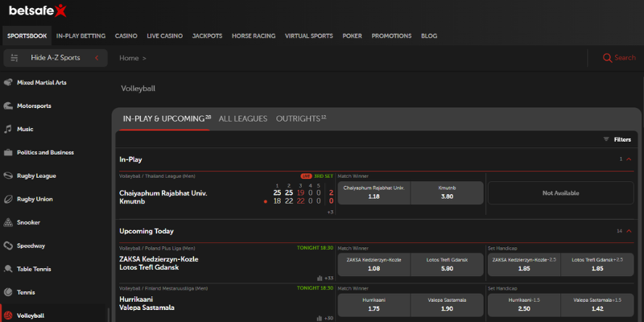Open the Blog
This screenshot has width=644, height=322.
tap(429, 35)
